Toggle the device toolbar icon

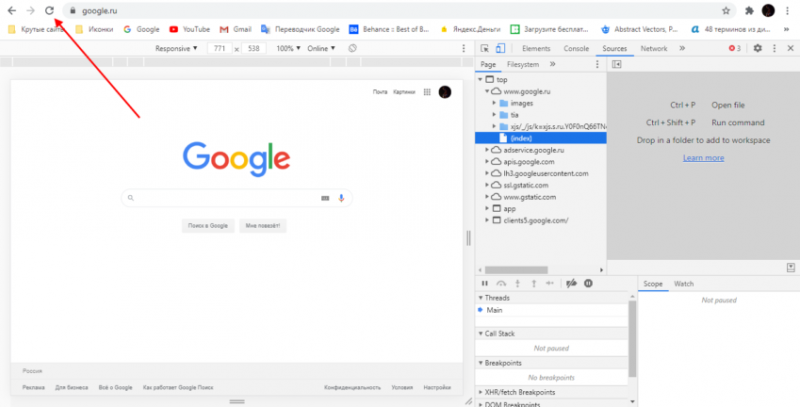point(501,48)
